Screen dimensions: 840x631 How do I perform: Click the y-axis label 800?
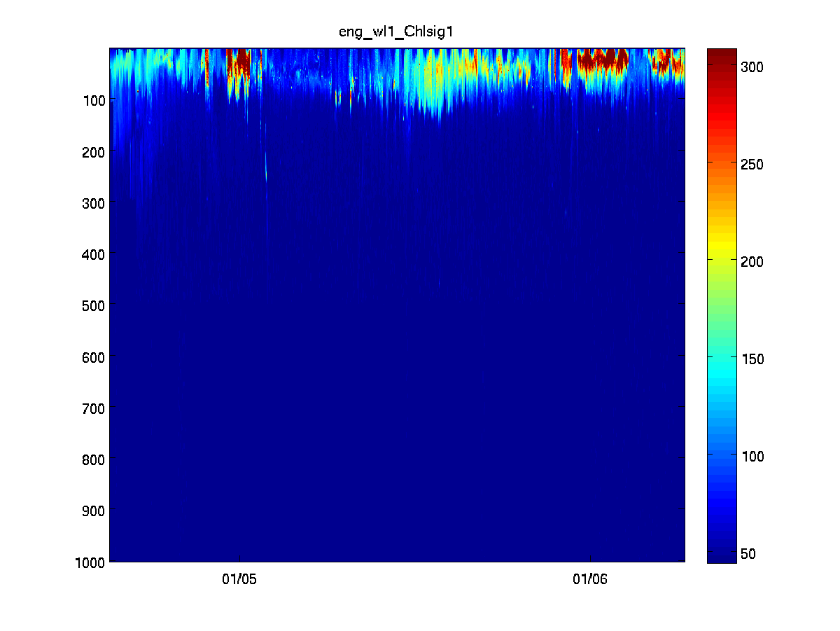pos(95,459)
